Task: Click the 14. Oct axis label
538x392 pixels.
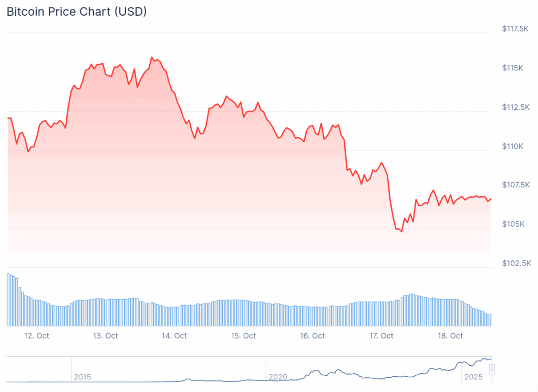Action: click(x=174, y=336)
